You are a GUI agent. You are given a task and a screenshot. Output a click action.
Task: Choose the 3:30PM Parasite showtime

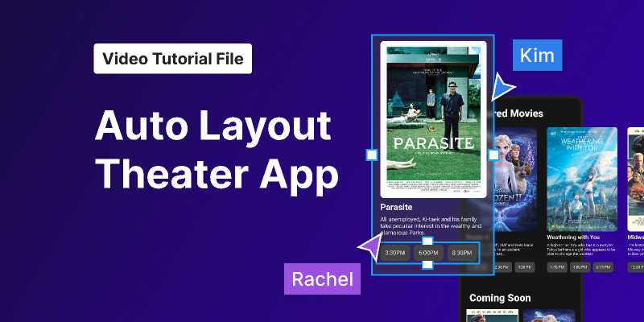point(394,253)
